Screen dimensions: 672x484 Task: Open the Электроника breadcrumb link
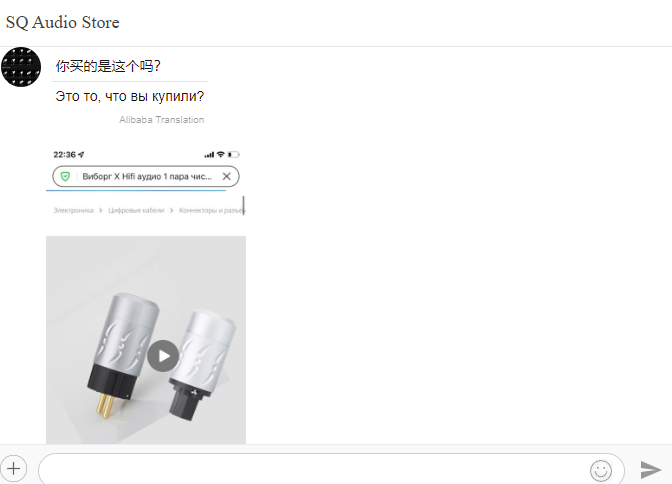click(73, 210)
